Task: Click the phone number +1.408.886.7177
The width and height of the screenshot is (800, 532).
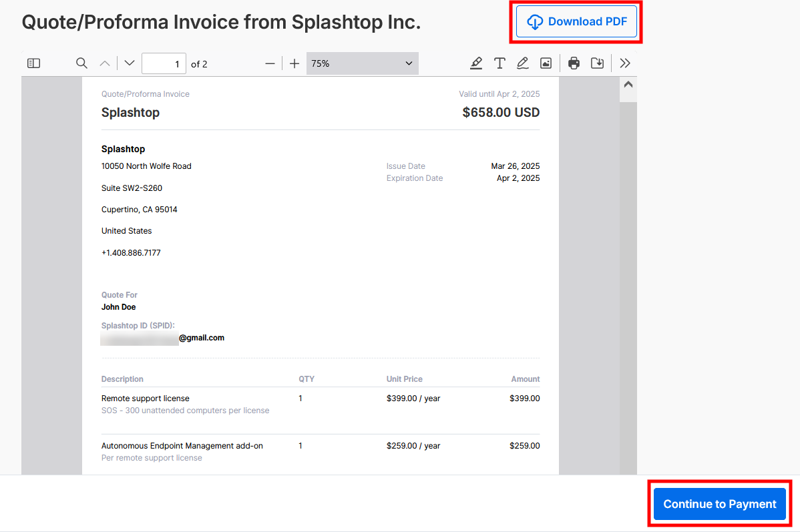Action: (x=131, y=252)
